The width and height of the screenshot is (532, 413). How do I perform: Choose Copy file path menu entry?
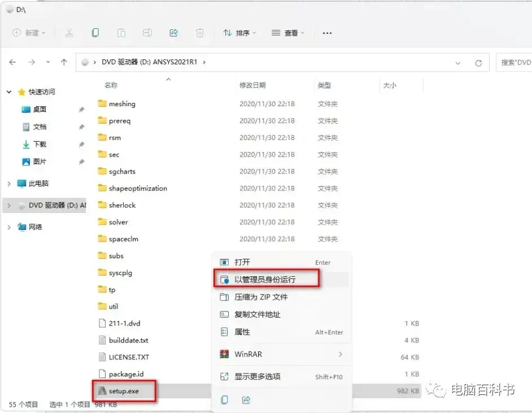click(x=282, y=314)
